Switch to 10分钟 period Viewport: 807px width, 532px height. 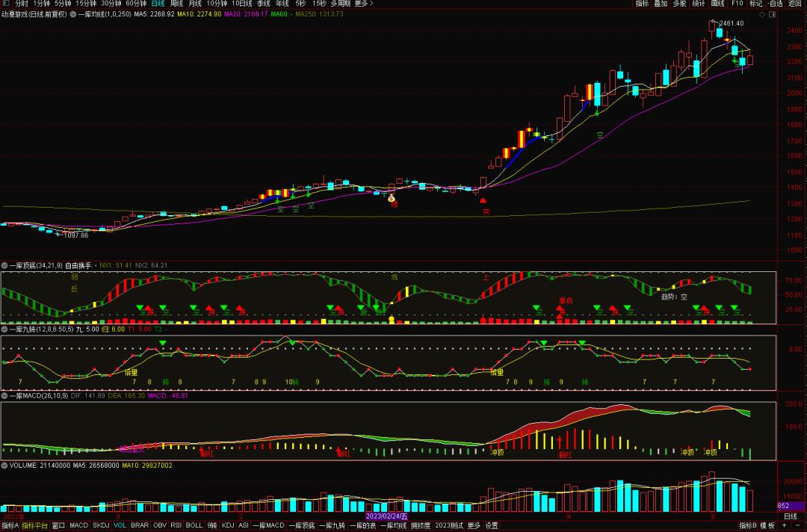(x=217, y=3)
